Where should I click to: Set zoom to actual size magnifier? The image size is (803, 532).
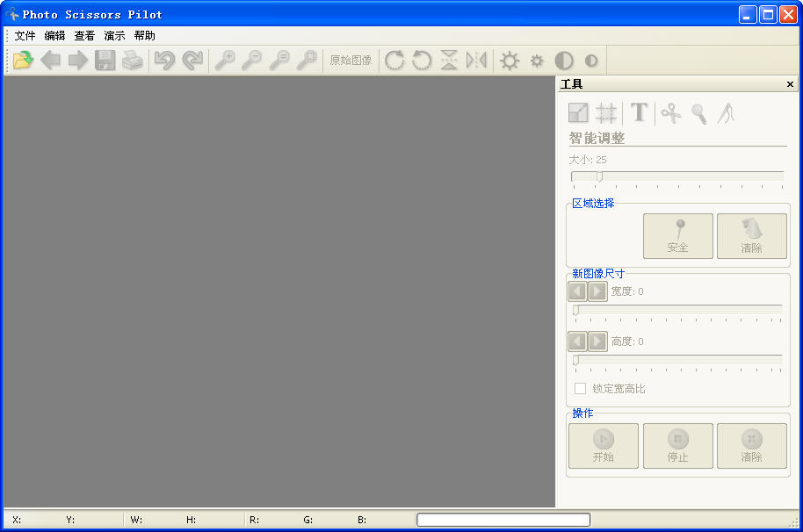click(279, 61)
